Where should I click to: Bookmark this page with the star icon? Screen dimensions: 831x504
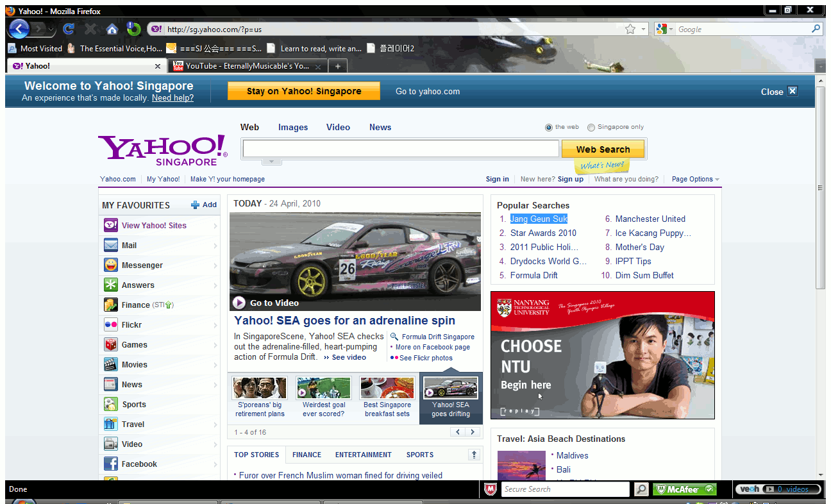pyautogui.click(x=630, y=29)
